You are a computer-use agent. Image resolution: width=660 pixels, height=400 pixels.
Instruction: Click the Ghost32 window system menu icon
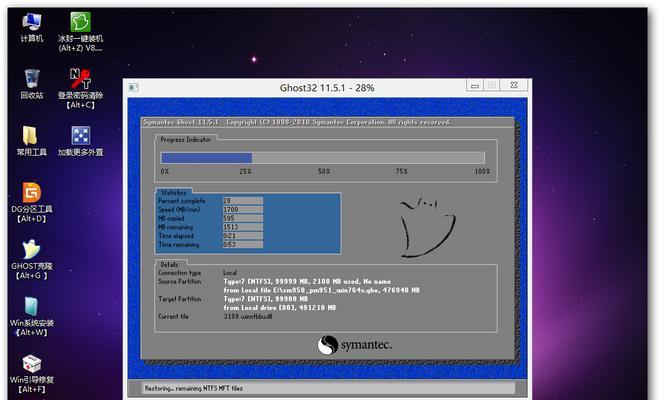pyautogui.click(x=133, y=88)
